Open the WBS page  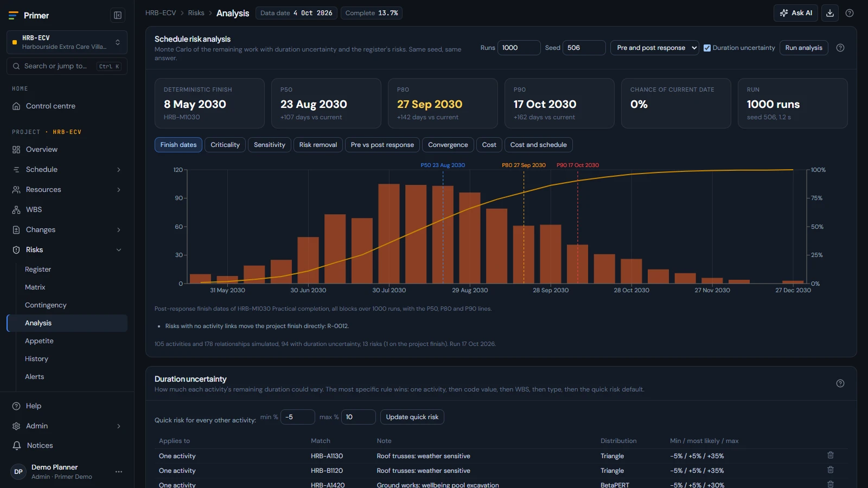click(x=67, y=210)
